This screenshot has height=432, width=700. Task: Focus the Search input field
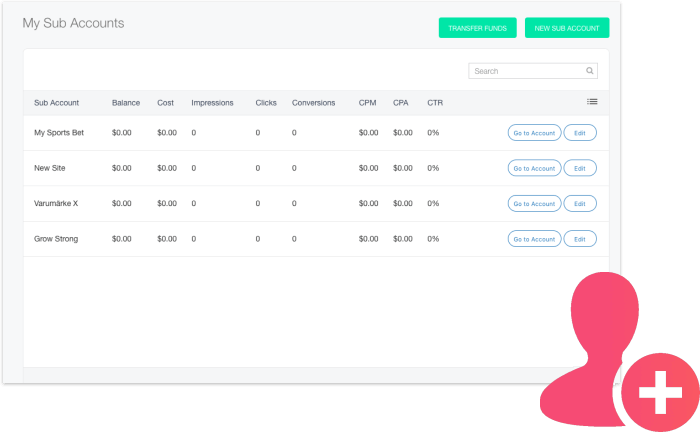(x=533, y=71)
